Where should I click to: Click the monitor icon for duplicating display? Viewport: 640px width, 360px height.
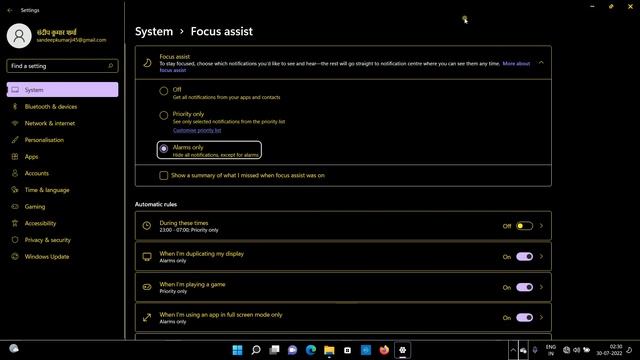tap(147, 257)
